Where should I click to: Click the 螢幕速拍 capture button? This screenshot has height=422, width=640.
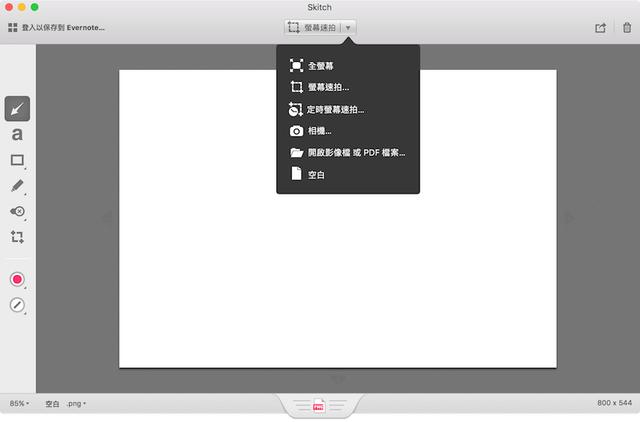point(312,27)
